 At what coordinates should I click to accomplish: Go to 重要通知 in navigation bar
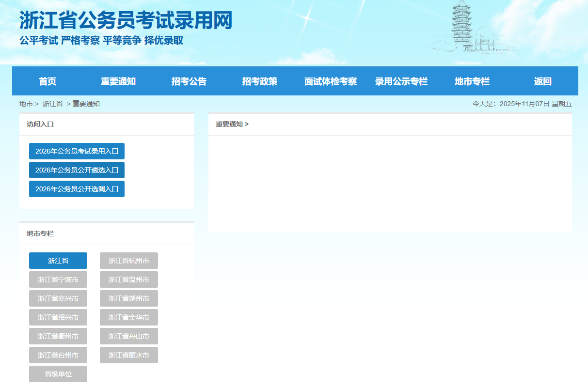coord(118,81)
